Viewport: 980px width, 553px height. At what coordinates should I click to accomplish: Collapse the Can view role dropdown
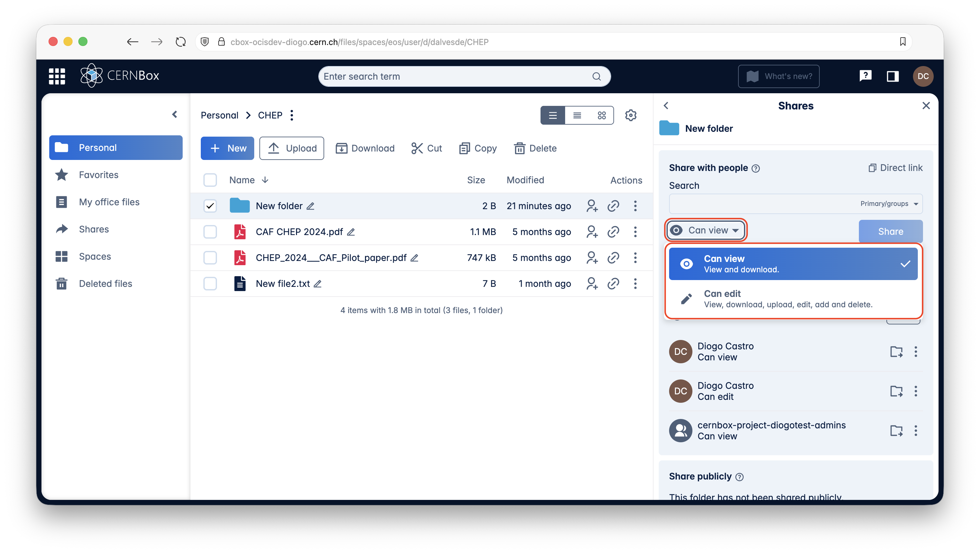[x=706, y=230]
